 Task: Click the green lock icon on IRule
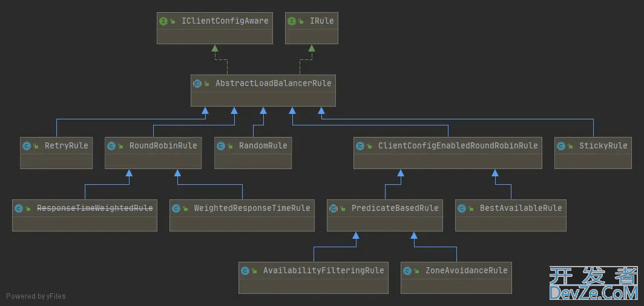coord(301,22)
